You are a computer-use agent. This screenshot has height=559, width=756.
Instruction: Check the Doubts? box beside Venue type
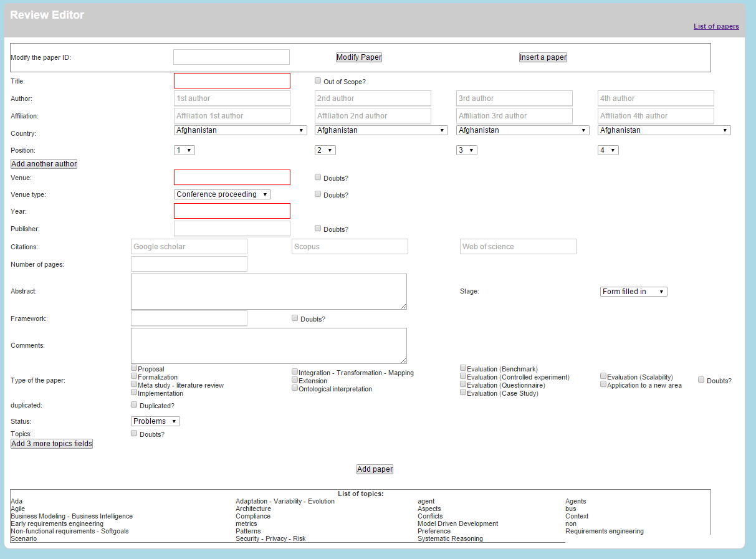pyautogui.click(x=318, y=194)
